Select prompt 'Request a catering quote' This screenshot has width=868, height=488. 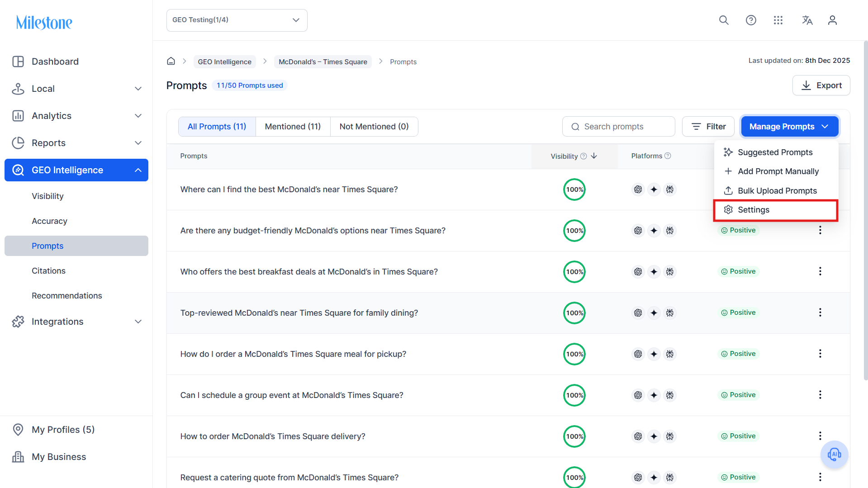289,478
